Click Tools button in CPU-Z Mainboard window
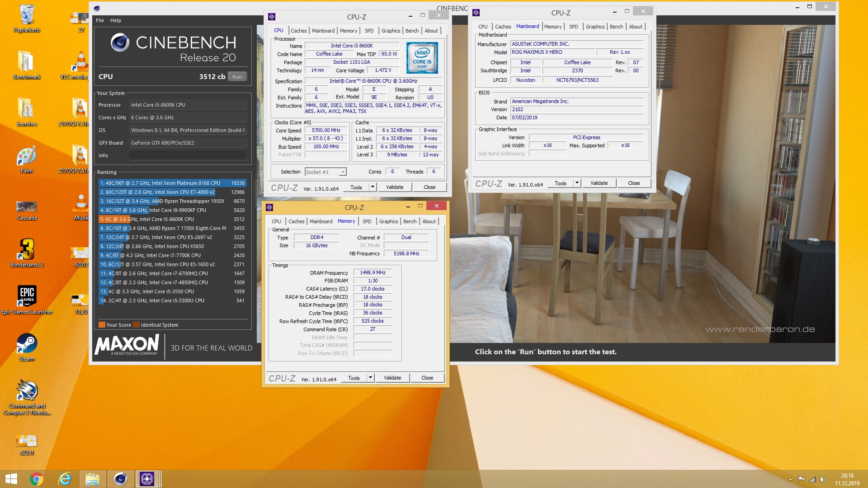868x488 pixels. pyautogui.click(x=561, y=183)
